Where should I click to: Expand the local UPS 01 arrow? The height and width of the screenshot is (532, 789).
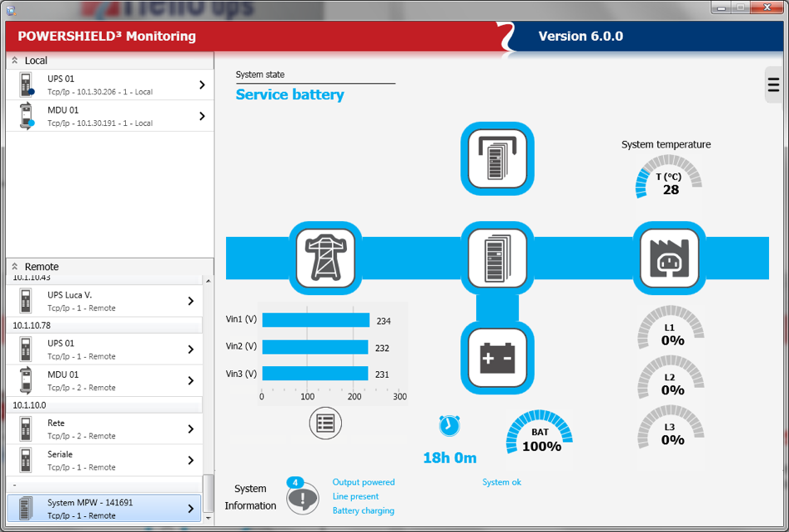[x=202, y=85]
